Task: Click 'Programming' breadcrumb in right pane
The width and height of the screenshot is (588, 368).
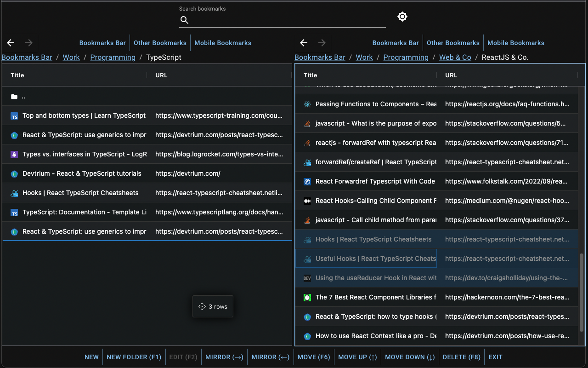Action: point(406,57)
